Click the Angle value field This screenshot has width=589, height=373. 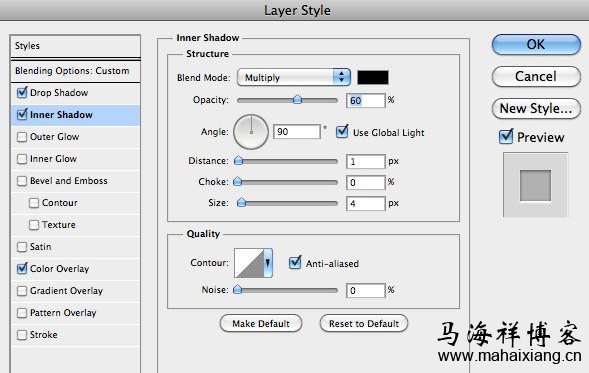(297, 132)
